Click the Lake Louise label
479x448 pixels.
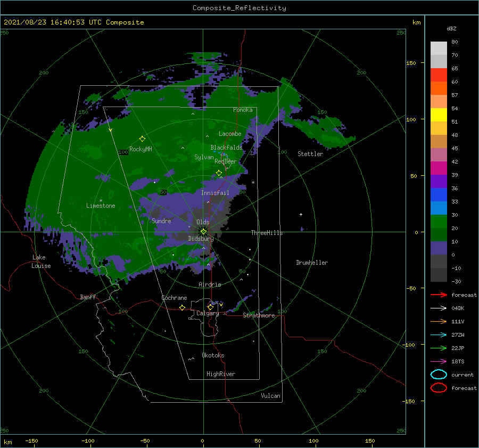tap(41, 262)
